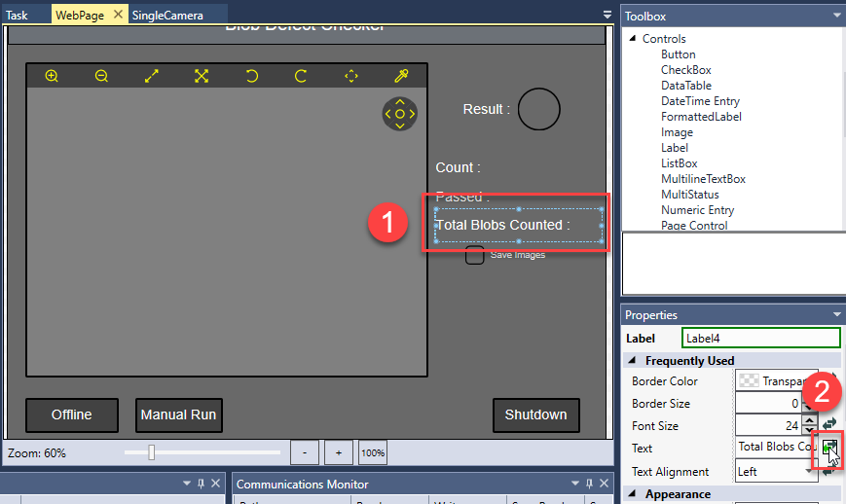Collapse the Controls tree node
This screenshot has width=846, height=504.
(632, 39)
